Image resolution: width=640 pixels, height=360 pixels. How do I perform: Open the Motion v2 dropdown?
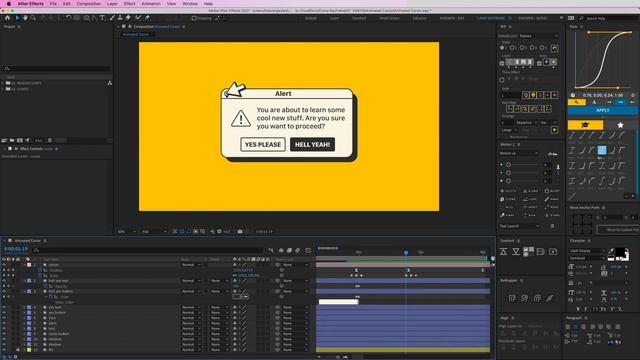(519, 153)
